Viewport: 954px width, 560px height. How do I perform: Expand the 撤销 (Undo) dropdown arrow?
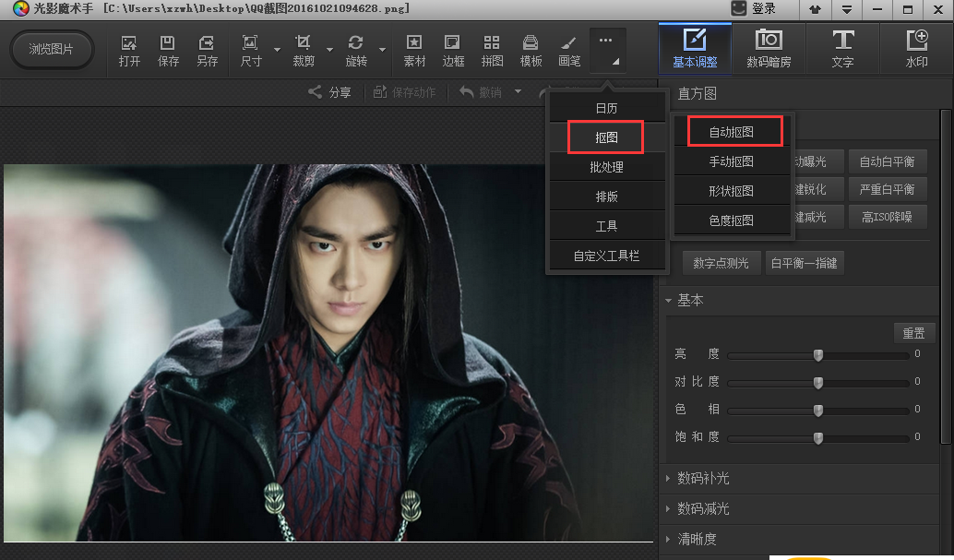point(519,92)
